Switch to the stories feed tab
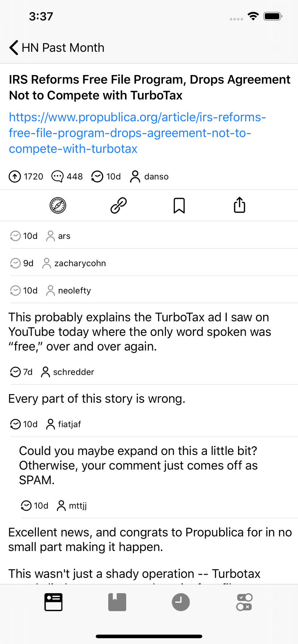Viewport: 298px width, 644px height. click(54, 602)
